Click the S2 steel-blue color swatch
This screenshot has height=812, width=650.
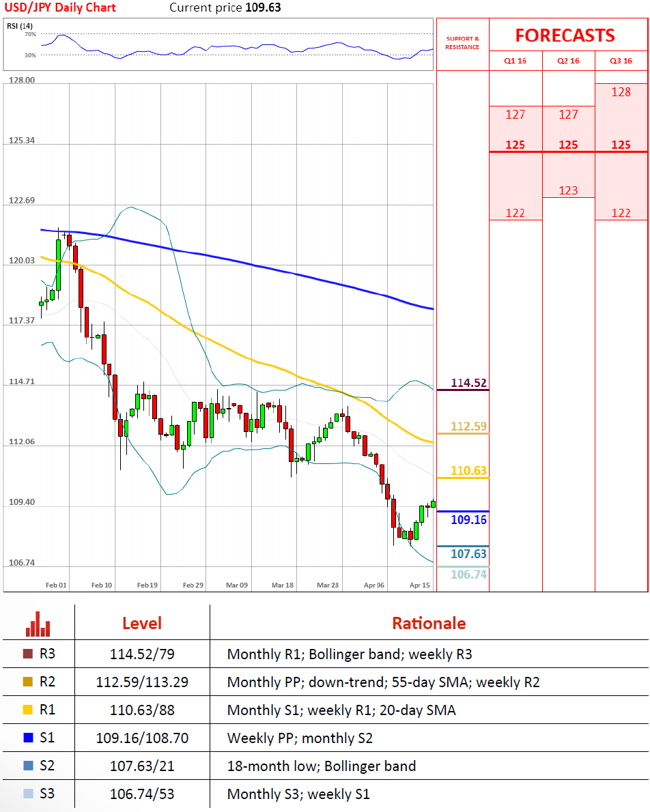tap(28, 766)
